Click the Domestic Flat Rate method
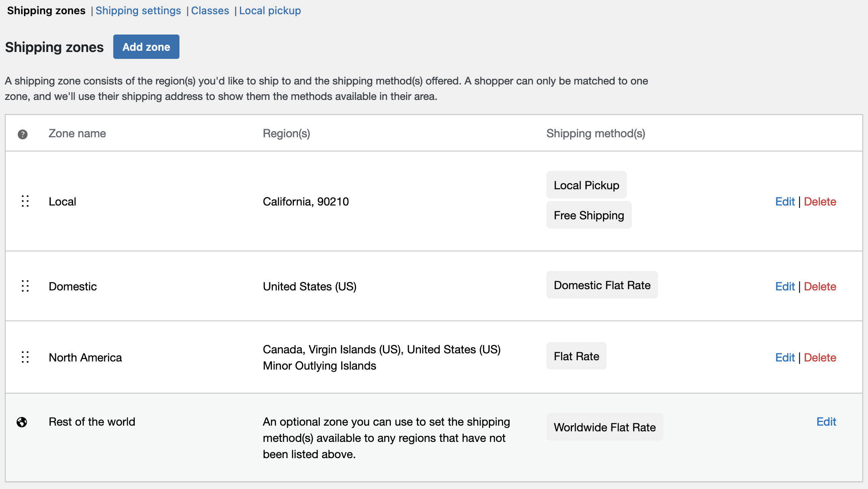The width and height of the screenshot is (868, 489). [602, 285]
